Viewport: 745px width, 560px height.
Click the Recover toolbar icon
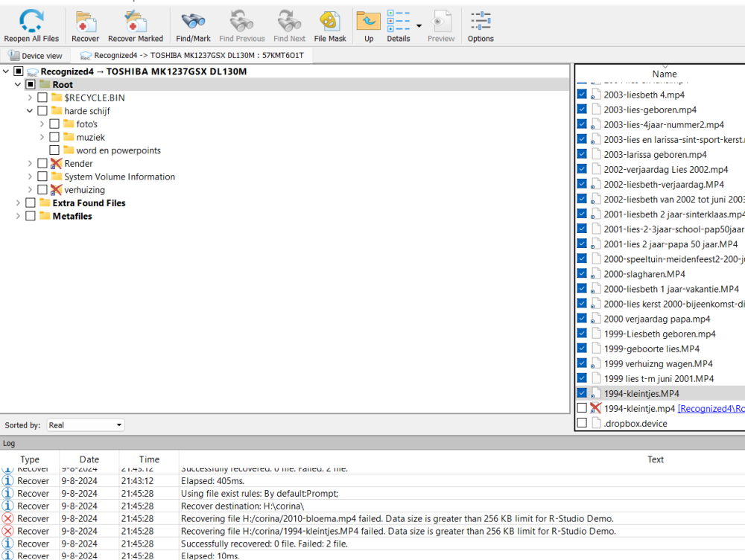pos(85,21)
